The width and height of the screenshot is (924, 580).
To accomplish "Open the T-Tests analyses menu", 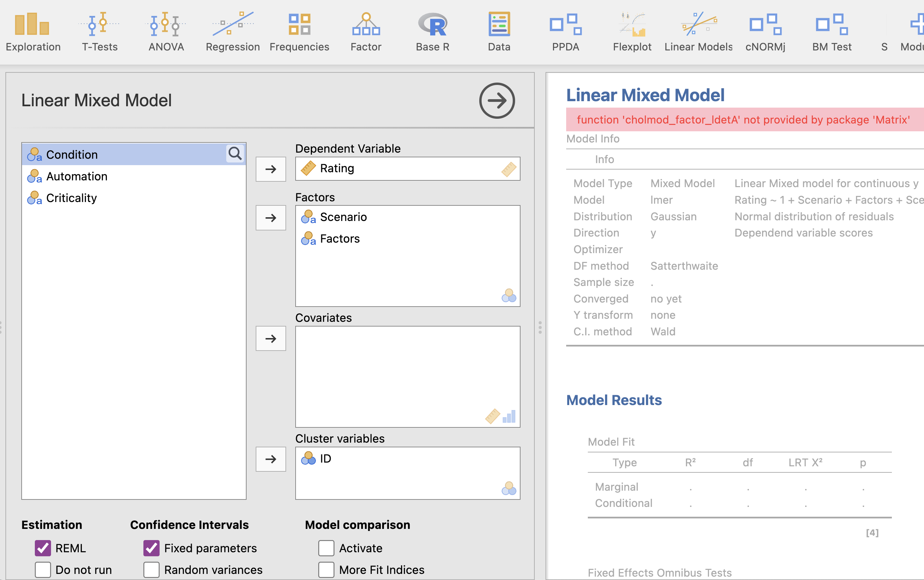I will coord(100,32).
